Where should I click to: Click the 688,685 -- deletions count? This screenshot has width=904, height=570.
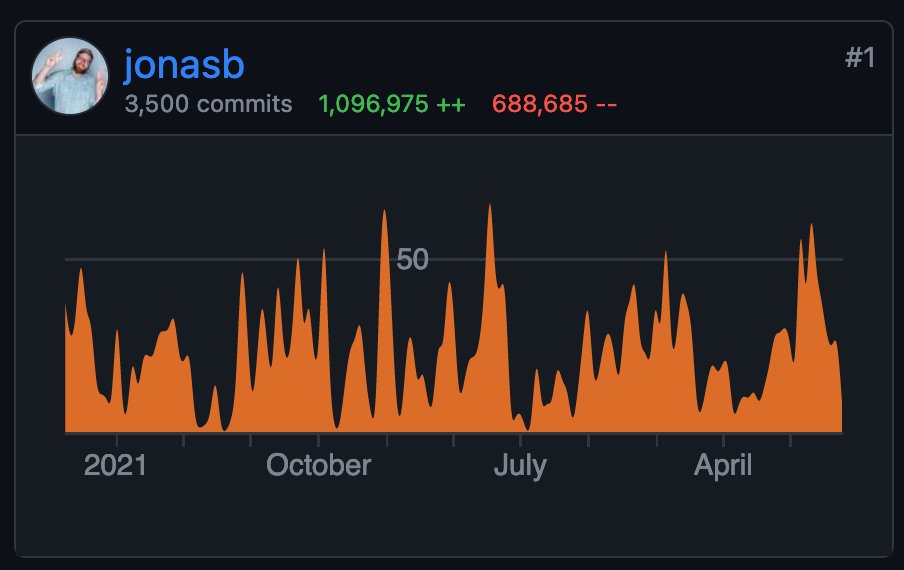tap(554, 104)
